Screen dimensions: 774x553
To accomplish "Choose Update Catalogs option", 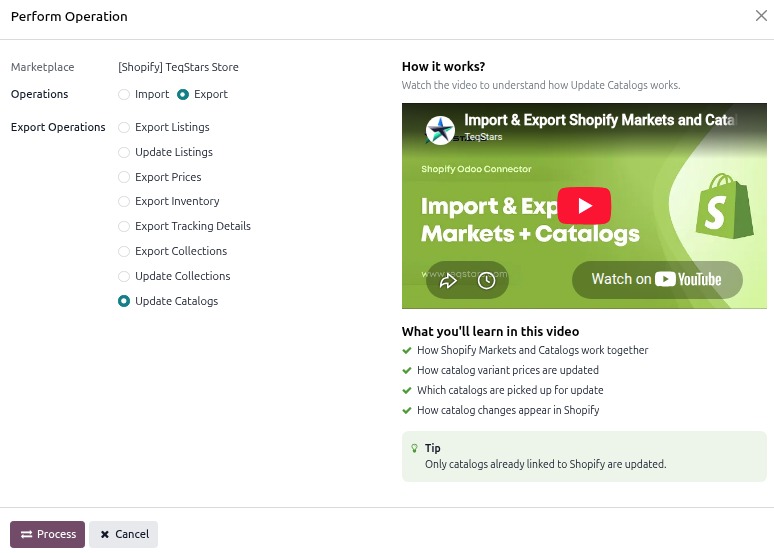I will tap(124, 301).
